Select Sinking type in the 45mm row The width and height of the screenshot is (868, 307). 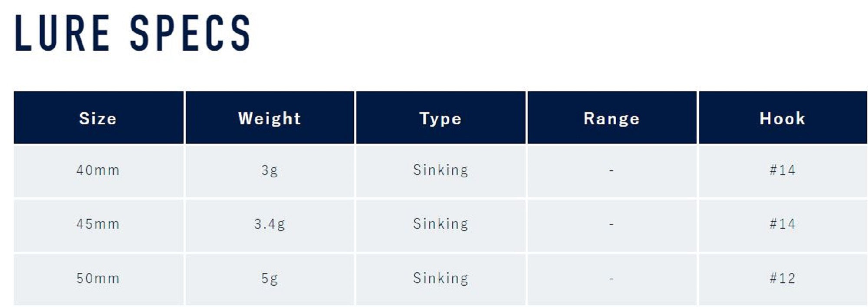pos(441,224)
